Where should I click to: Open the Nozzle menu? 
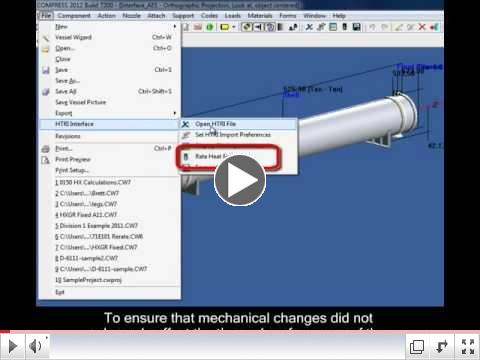coord(131,16)
